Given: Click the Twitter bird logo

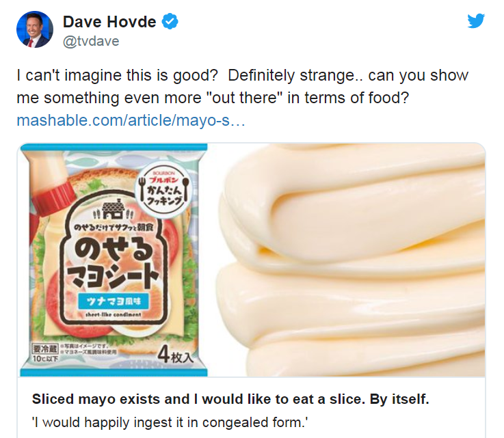Looking at the screenshot, I should (x=476, y=21).
